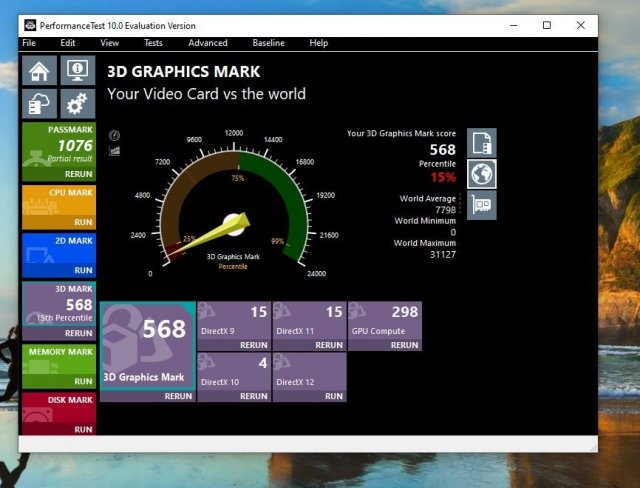Rerun the DirectX 10 test

253,396
